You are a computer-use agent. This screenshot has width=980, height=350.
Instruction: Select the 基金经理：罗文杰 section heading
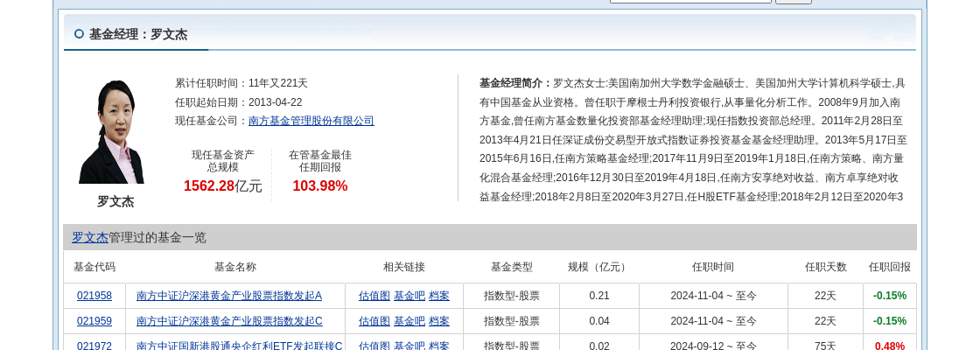click(x=138, y=34)
